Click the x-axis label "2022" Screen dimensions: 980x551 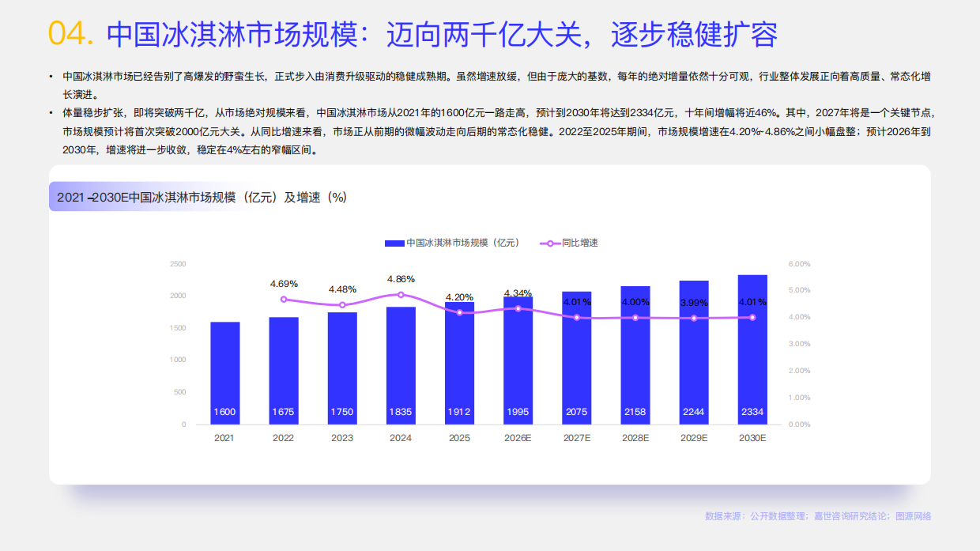[x=284, y=438]
